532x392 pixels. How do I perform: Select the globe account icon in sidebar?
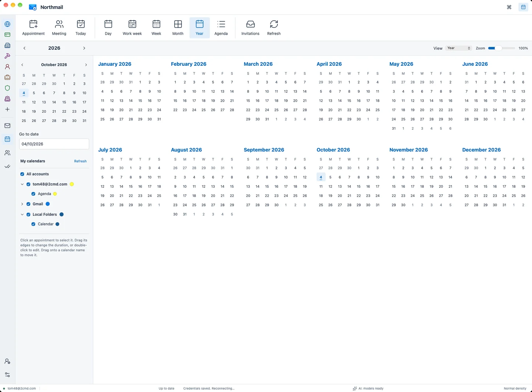tap(7, 24)
